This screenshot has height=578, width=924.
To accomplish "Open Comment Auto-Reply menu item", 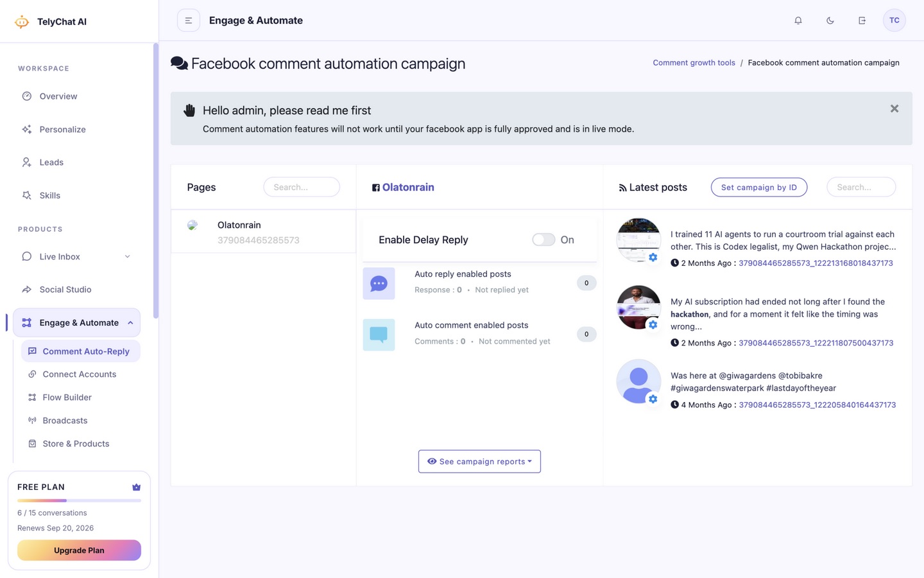I will tap(81, 351).
